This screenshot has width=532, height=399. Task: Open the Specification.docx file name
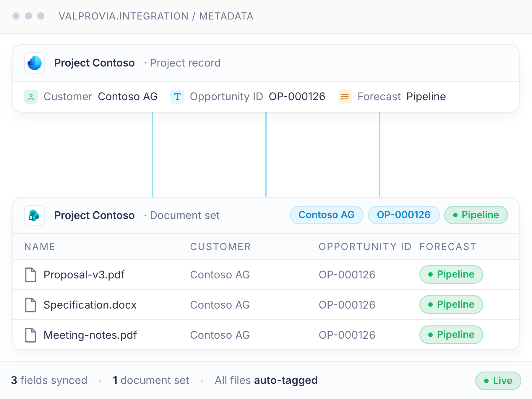coord(90,305)
